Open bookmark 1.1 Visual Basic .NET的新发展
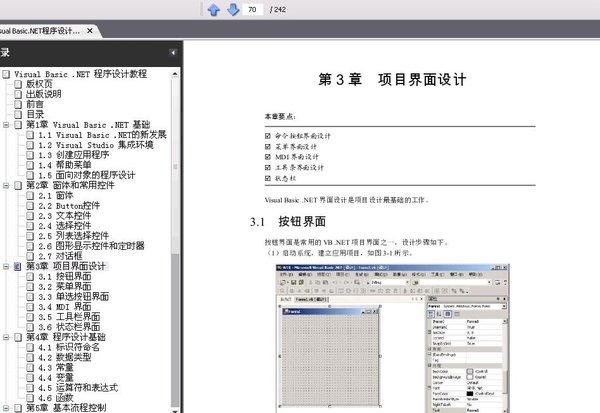The width and height of the screenshot is (600, 413). (102, 135)
